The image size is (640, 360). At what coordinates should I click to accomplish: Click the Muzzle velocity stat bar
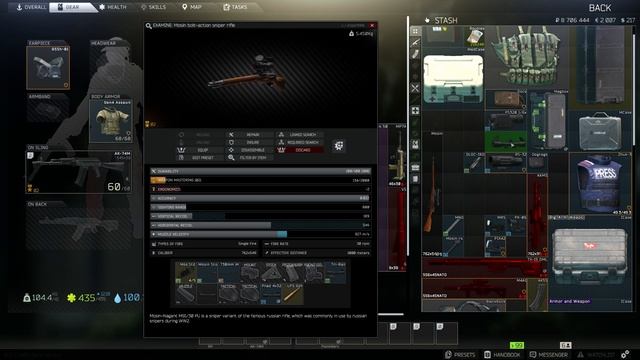(260, 234)
